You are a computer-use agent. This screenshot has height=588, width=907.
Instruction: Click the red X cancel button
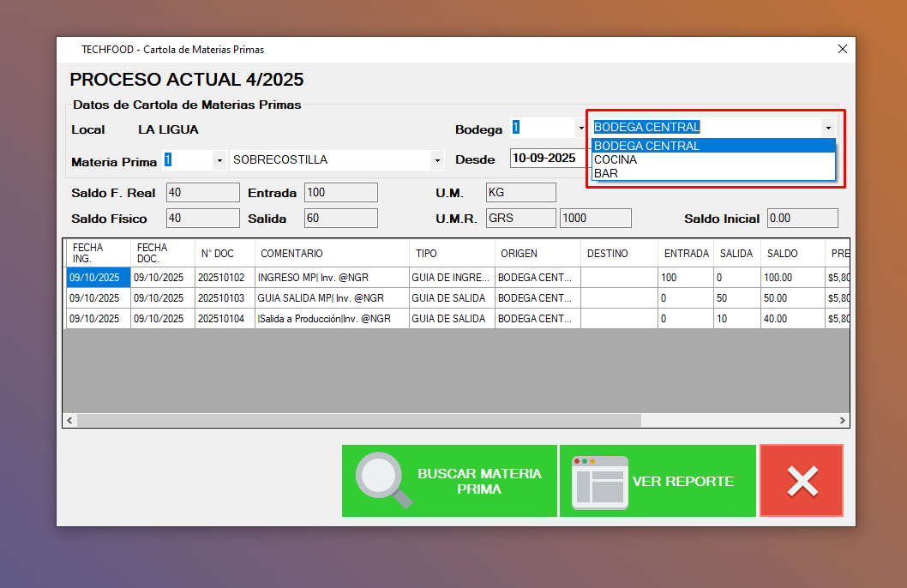point(802,481)
